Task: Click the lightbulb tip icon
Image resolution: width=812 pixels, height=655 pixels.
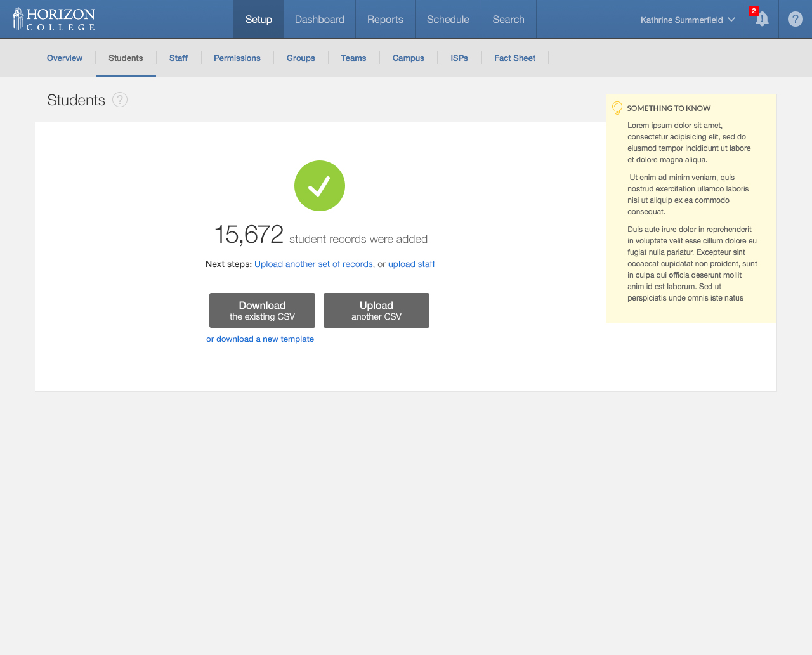Action: tap(617, 108)
